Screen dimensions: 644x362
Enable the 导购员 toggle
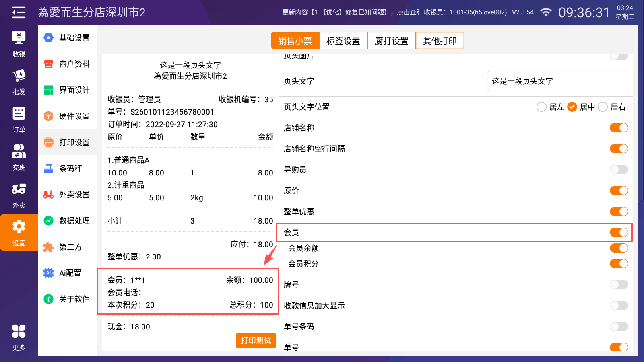tap(619, 170)
